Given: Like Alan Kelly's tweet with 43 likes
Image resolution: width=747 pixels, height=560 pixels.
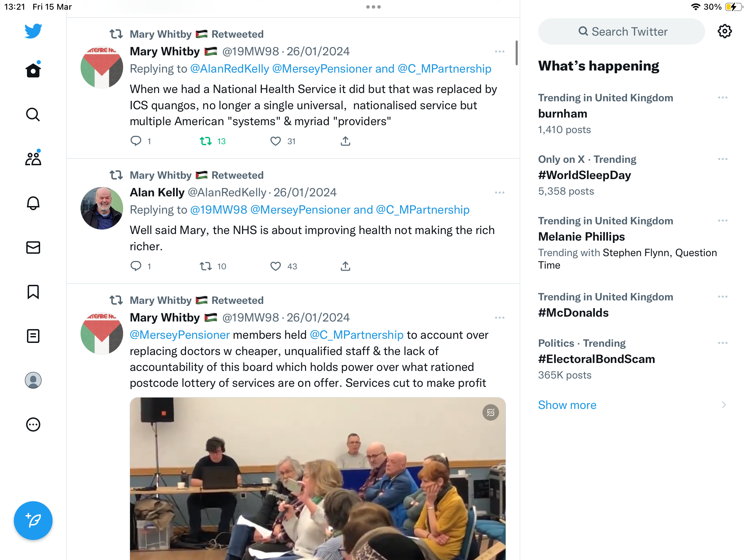Looking at the screenshot, I should tap(276, 266).
